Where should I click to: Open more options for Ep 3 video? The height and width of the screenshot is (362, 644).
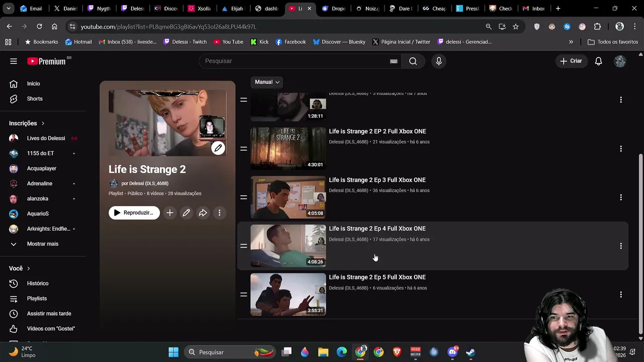click(621, 198)
